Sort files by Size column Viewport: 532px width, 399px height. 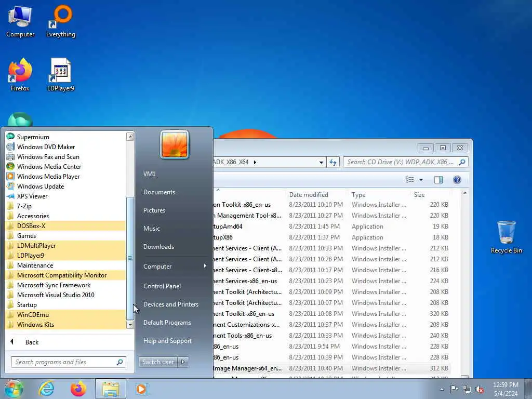419,194
